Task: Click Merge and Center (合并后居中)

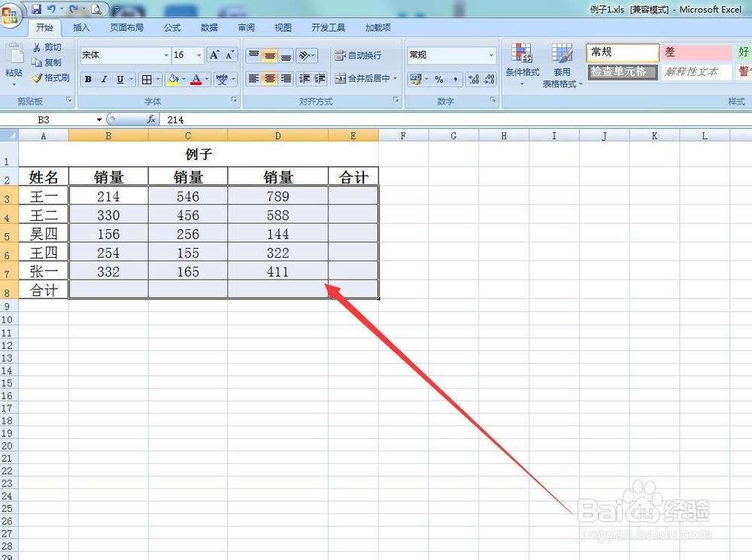Action: [362, 78]
